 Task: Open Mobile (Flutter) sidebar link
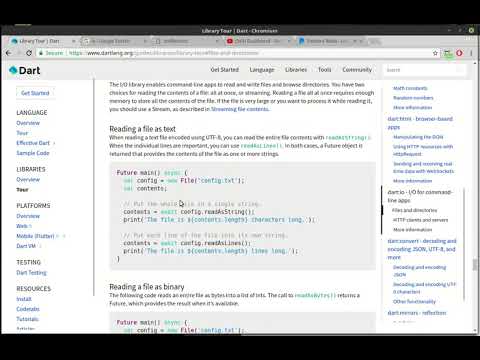point(35,236)
